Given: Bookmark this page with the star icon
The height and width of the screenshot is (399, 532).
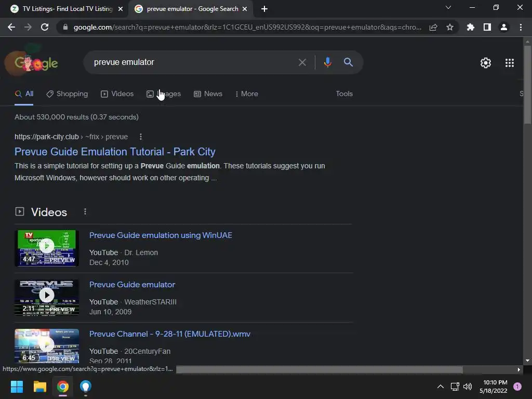Looking at the screenshot, I should (x=450, y=27).
